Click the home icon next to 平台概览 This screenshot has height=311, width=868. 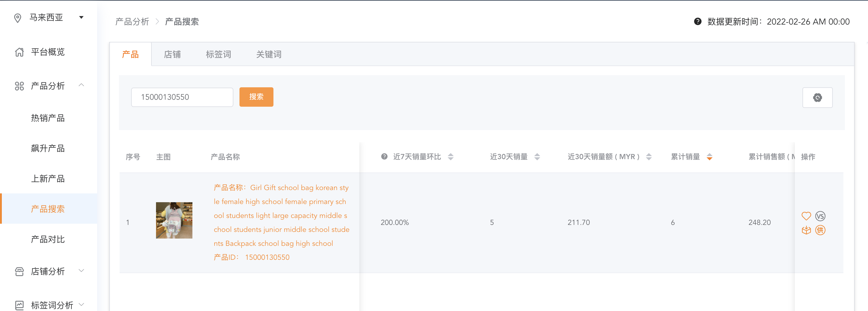click(x=19, y=52)
